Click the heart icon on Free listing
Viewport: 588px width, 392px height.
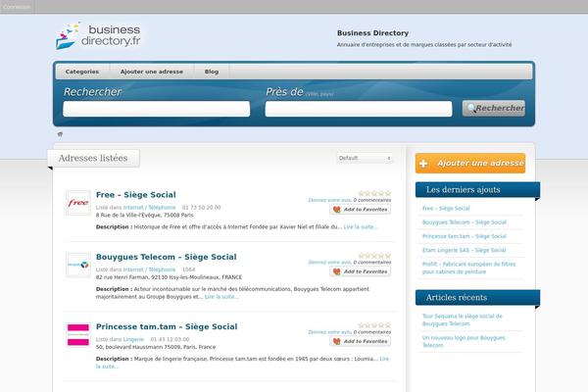pos(337,210)
